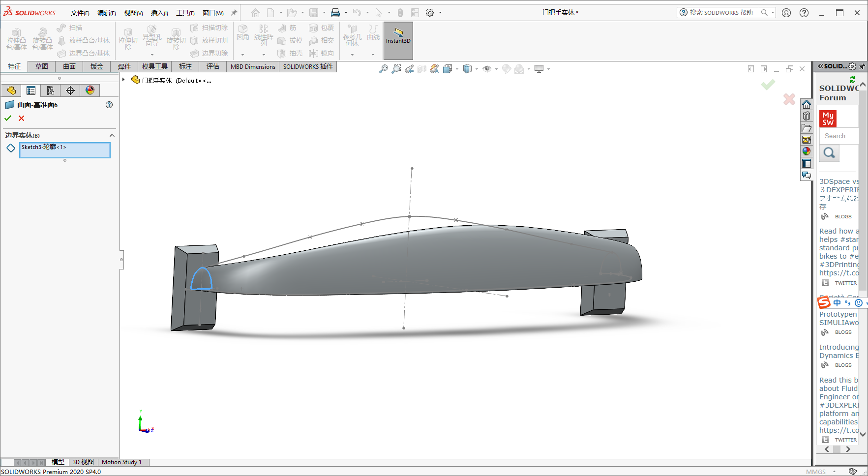Open help for the planar surface feature
The height and width of the screenshot is (476, 868).
pyautogui.click(x=109, y=105)
